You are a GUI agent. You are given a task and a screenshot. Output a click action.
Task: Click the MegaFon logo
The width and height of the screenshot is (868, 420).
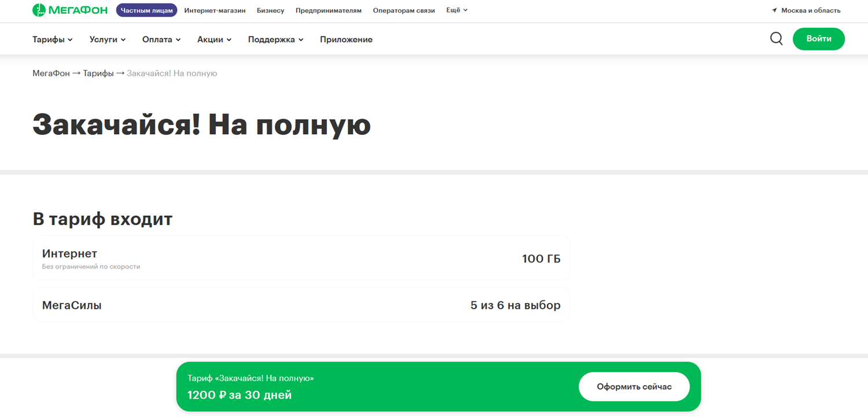click(x=70, y=10)
